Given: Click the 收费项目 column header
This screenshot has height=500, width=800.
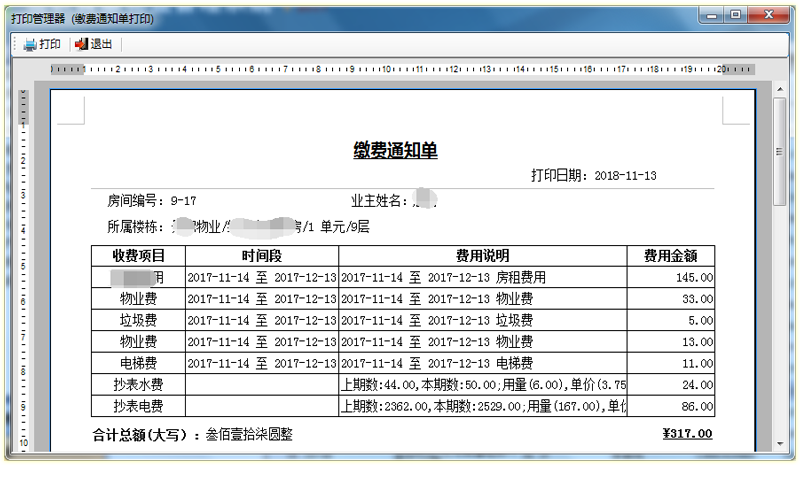Looking at the screenshot, I should (x=138, y=256).
